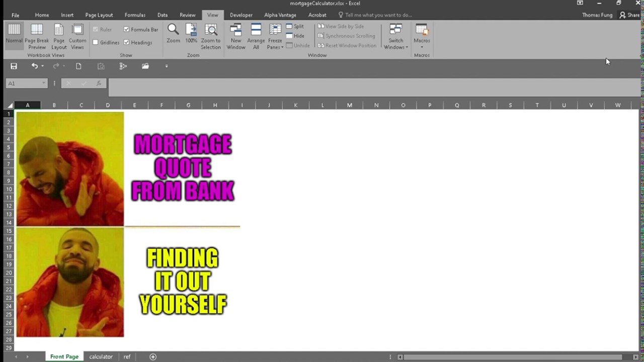Viewport: 644px width, 362px height.
Task: Open the Alpha Vantage ribbon tab
Action: tap(280, 15)
